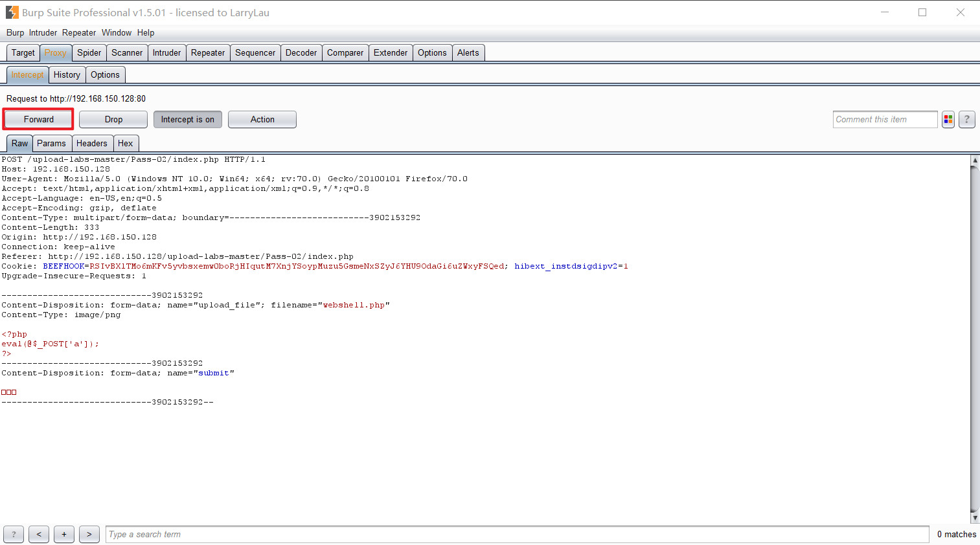Select the Proxy tab
980x545 pixels.
click(56, 53)
